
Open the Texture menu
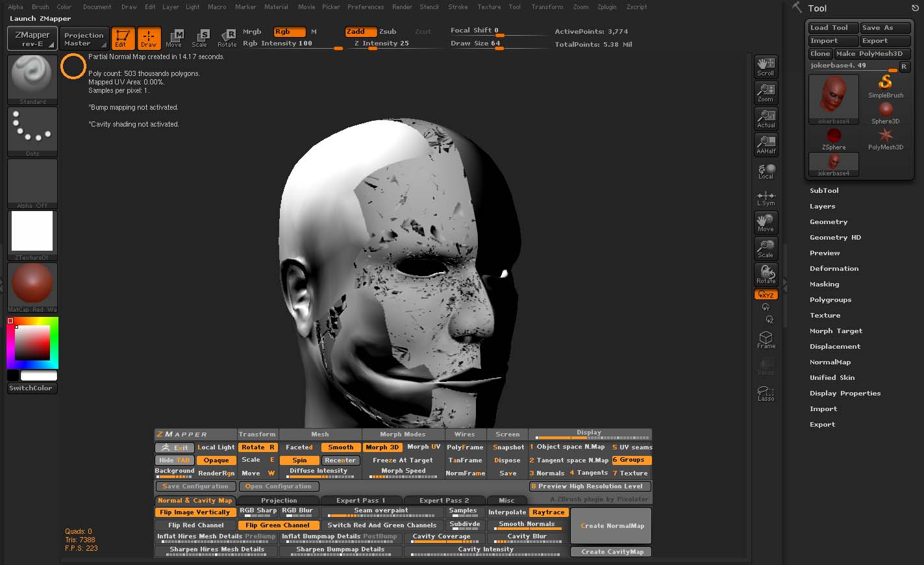click(489, 7)
